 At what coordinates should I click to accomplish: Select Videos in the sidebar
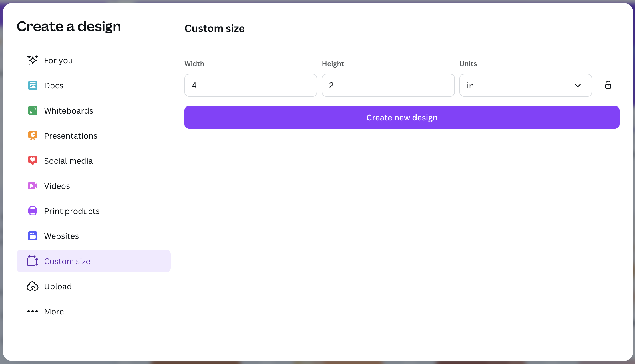click(94, 186)
